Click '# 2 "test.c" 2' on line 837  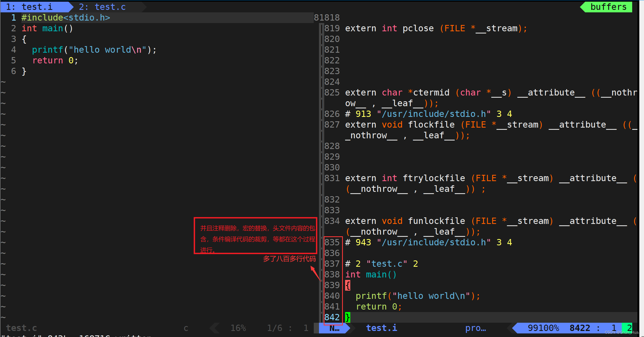click(x=382, y=264)
